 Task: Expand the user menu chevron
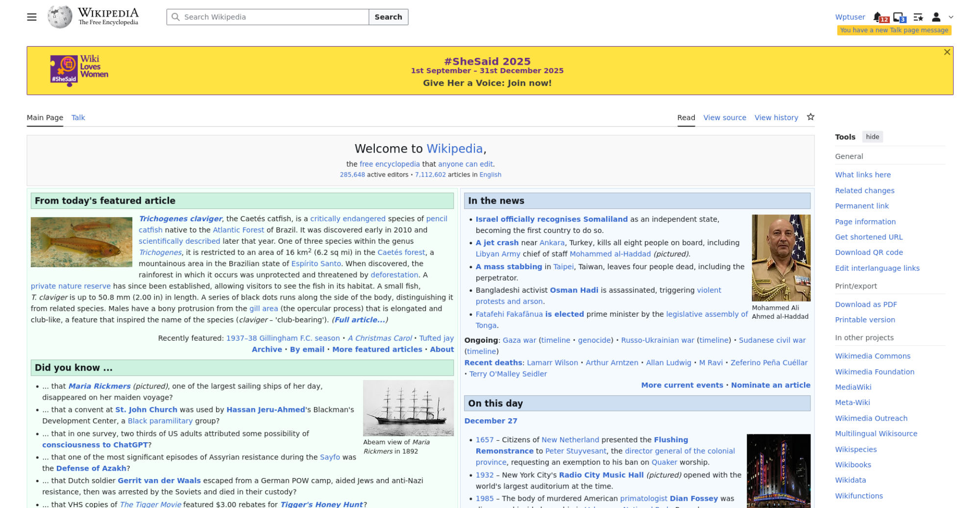click(x=951, y=17)
